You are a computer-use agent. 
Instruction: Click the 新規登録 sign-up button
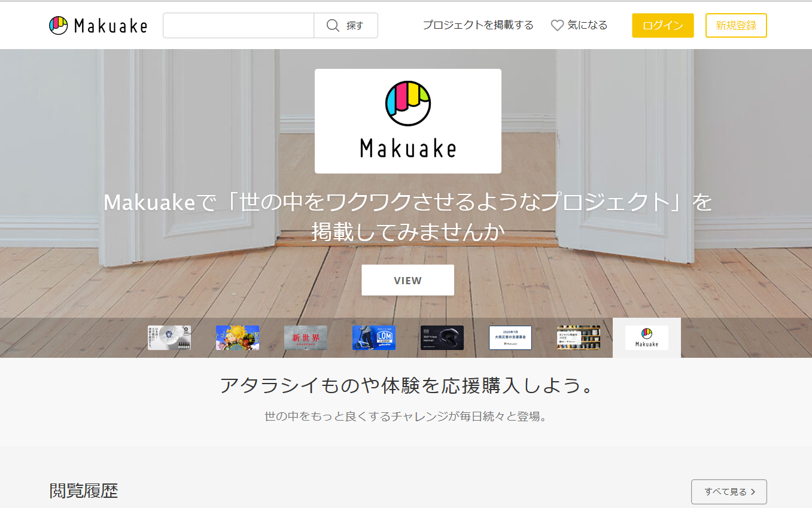(x=736, y=26)
